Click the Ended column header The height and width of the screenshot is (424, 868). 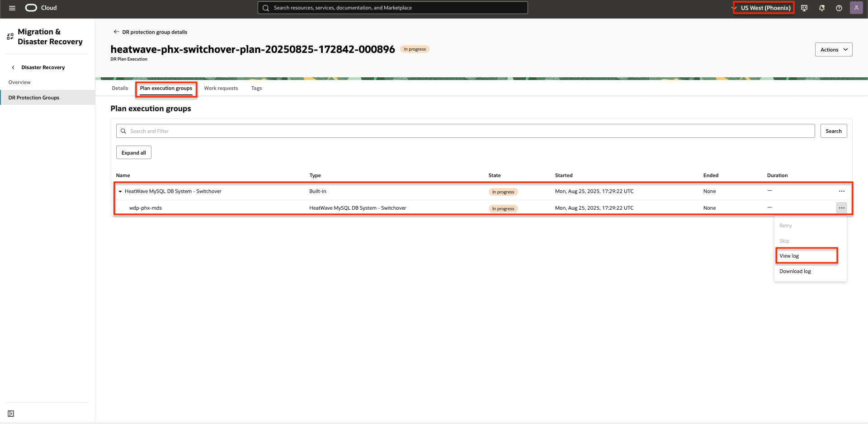711,175
